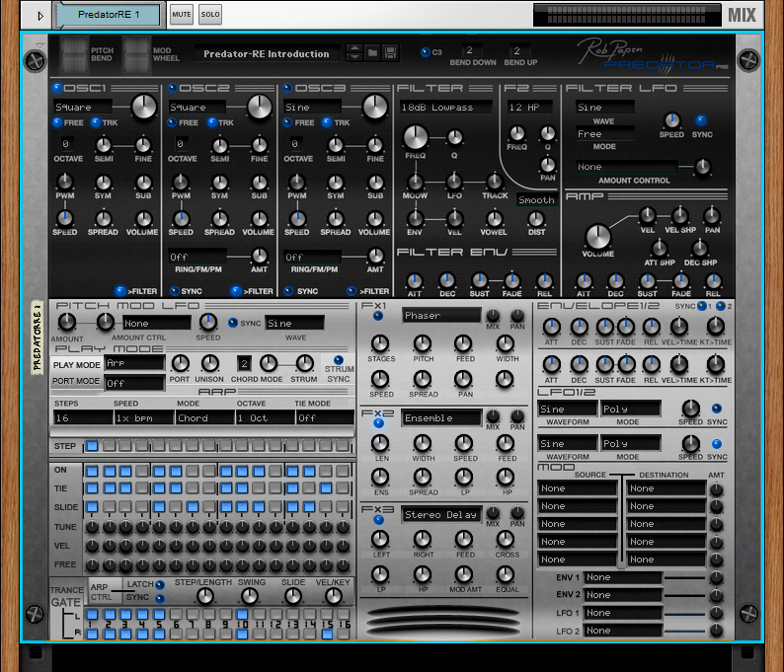Click the Predator-RE Introduction patch name
This screenshot has width=784, height=672.
click(x=267, y=53)
